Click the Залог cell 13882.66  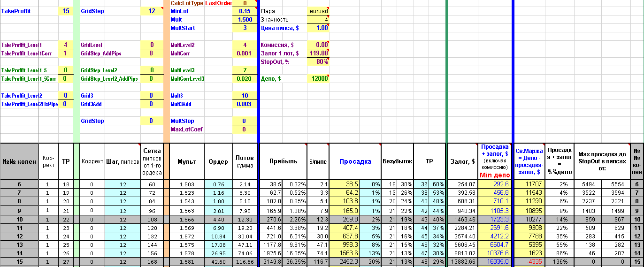[x=463, y=261]
